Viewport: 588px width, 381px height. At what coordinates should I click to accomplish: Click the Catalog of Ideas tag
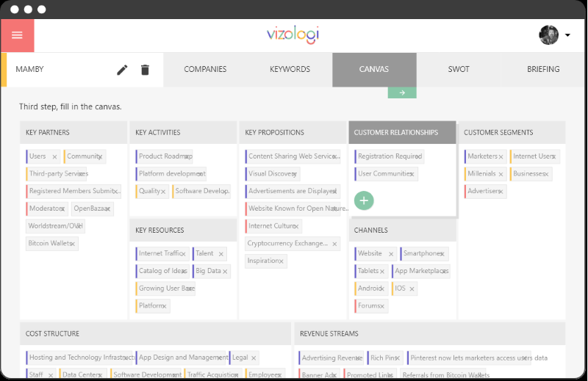tap(161, 271)
